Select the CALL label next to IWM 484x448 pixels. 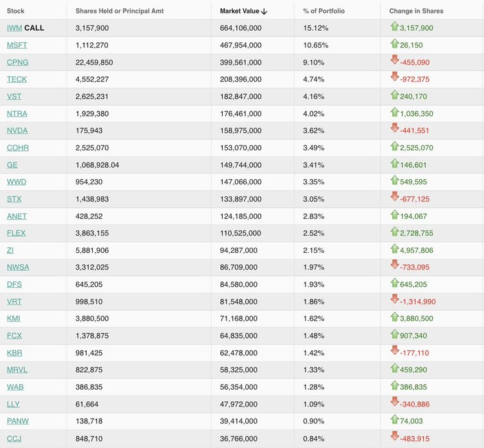point(35,28)
